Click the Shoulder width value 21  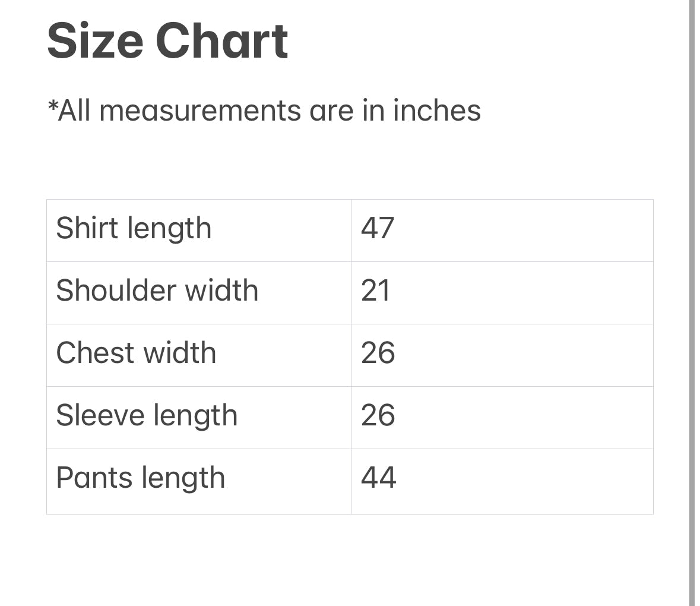tap(376, 291)
